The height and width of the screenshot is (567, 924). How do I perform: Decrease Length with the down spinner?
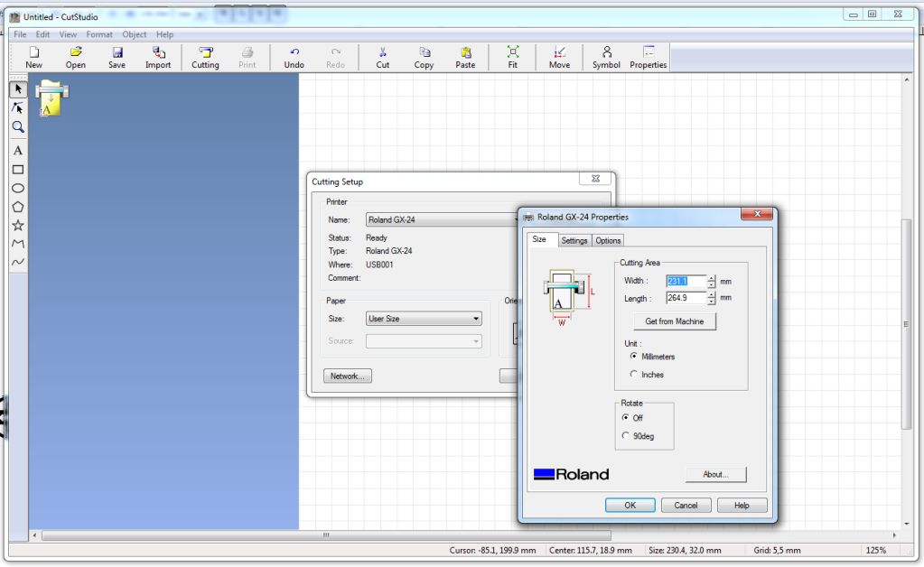coord(711,302)
